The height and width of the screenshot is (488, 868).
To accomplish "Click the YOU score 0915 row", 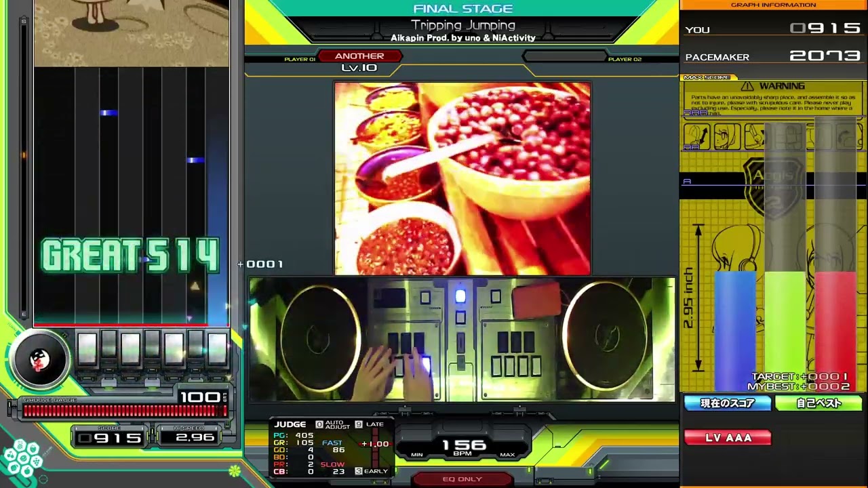I will (x=773, y=28).
